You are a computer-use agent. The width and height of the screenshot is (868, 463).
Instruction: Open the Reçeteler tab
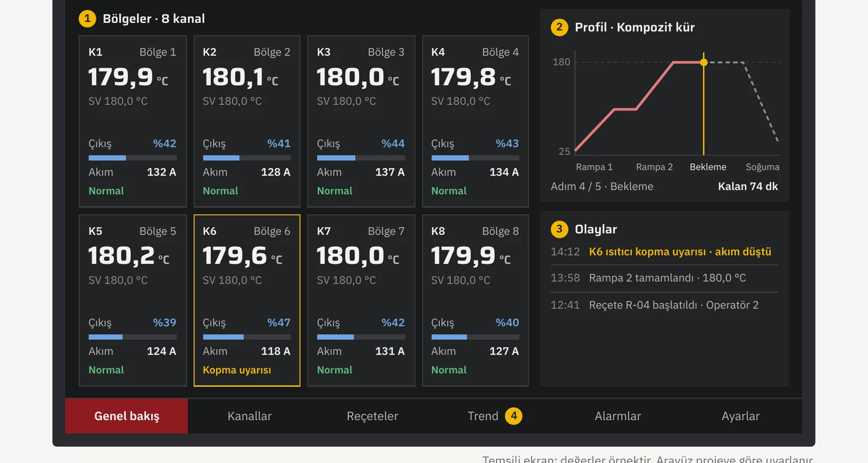point(372,416)
